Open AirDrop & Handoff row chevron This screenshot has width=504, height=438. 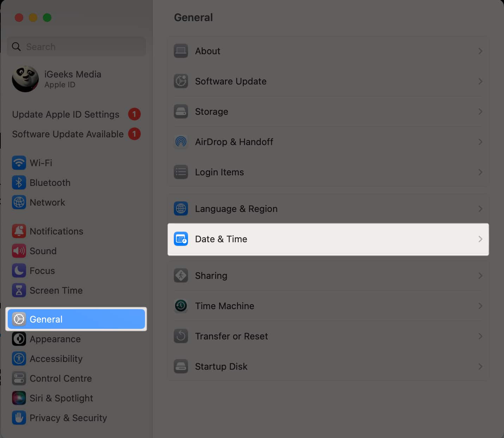pos(480,142)
